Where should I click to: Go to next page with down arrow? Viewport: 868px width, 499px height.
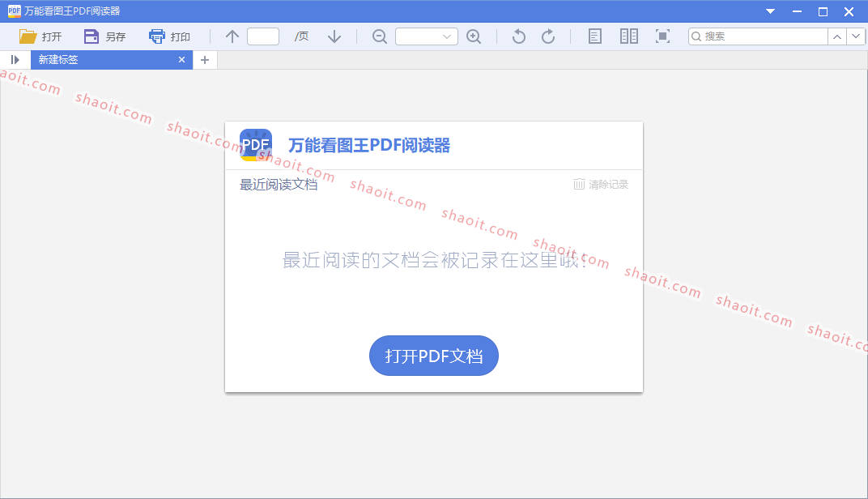click(334, 36)
